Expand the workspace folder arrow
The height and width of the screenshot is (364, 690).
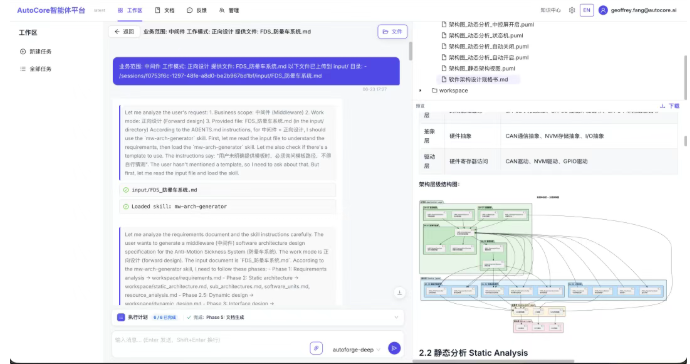[x=420, y=90]
